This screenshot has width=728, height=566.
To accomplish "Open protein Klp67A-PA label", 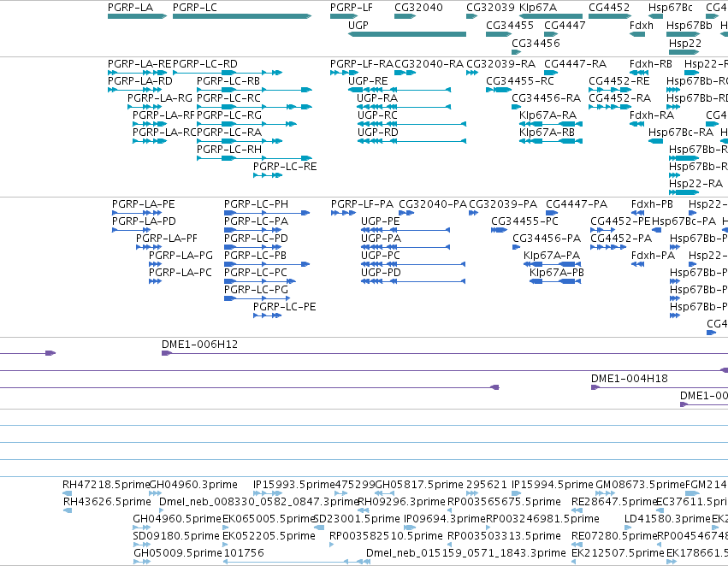I will [552, 256].
